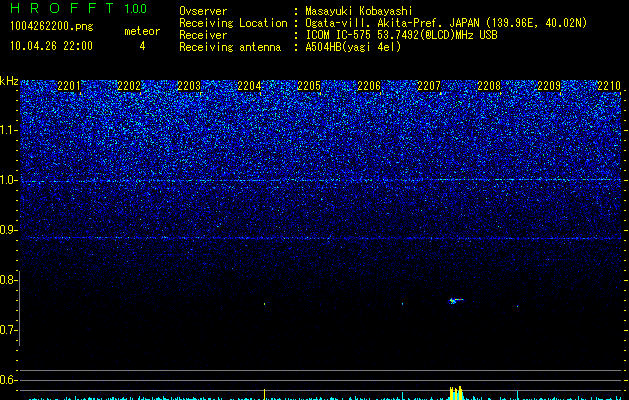Click the 1.0 frequency axis label
Viewport: 629px width, 400px height.
(x=7, y=180)
